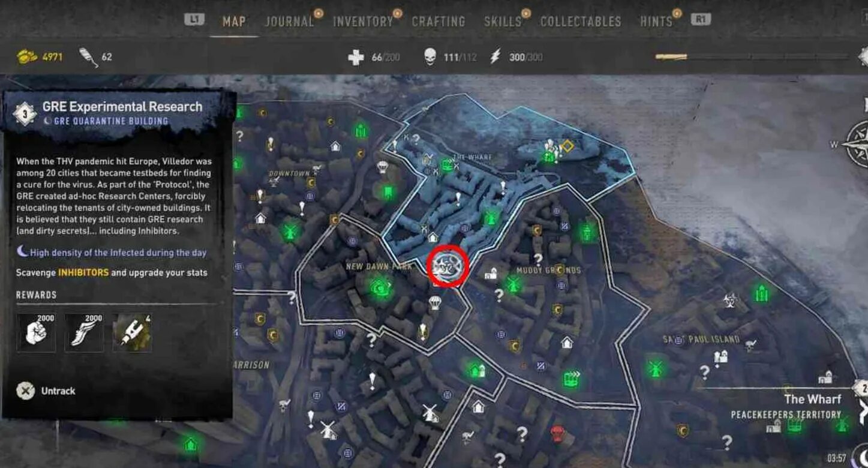Click the combat fist XP reward icon
868x468 pixels.
point(37,332)
